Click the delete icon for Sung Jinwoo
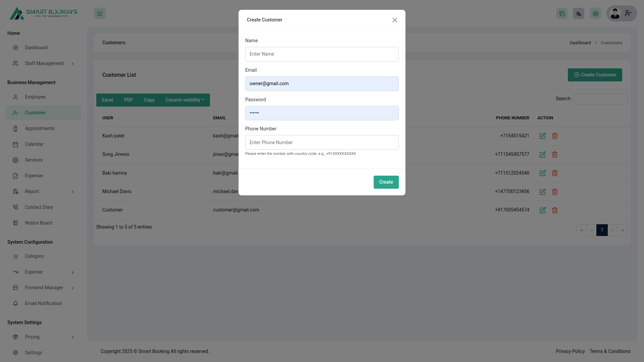The height and width of the screenshot is (362, 644). (554, 154)
